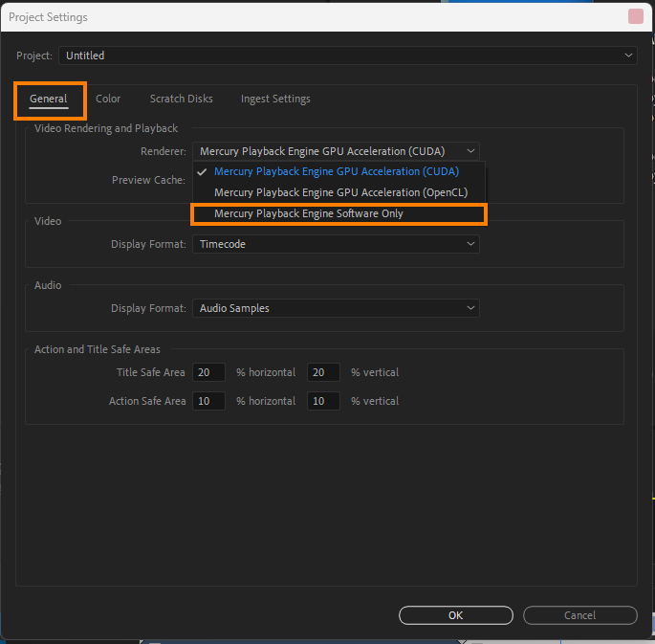Click the Video Rendering and Playback heading

point(106,128)
